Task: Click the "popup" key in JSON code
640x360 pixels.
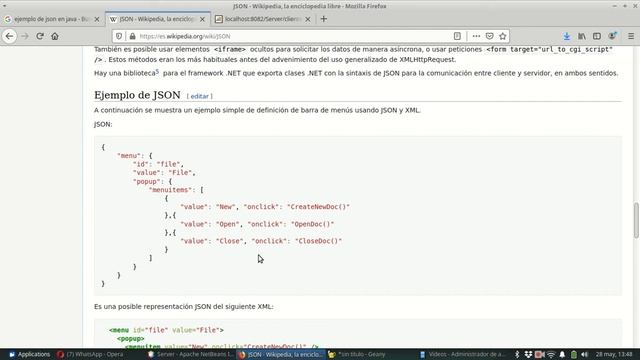Action: pos(147,181)
